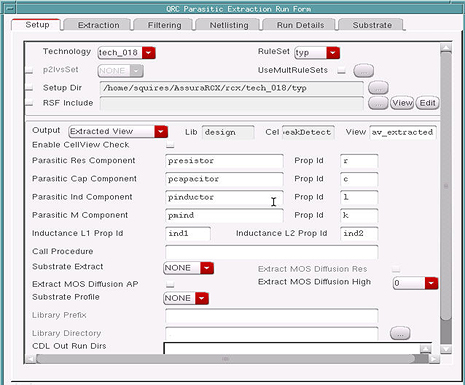Viewport: 465px width, 385px height.
Task: Toggle Extract MOS Diffusion AP checkbox
Action: pos(170,284)
